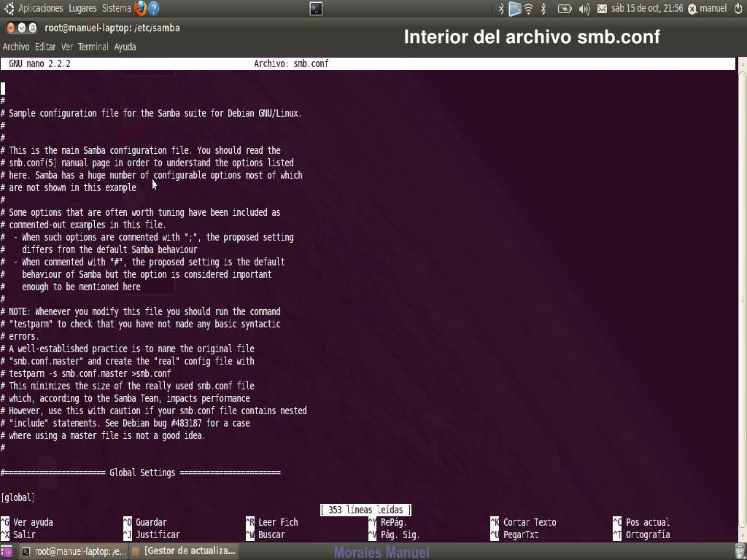747x560 pixels.
Task: Close the terminal window with red button
Action: click(10, 28)
